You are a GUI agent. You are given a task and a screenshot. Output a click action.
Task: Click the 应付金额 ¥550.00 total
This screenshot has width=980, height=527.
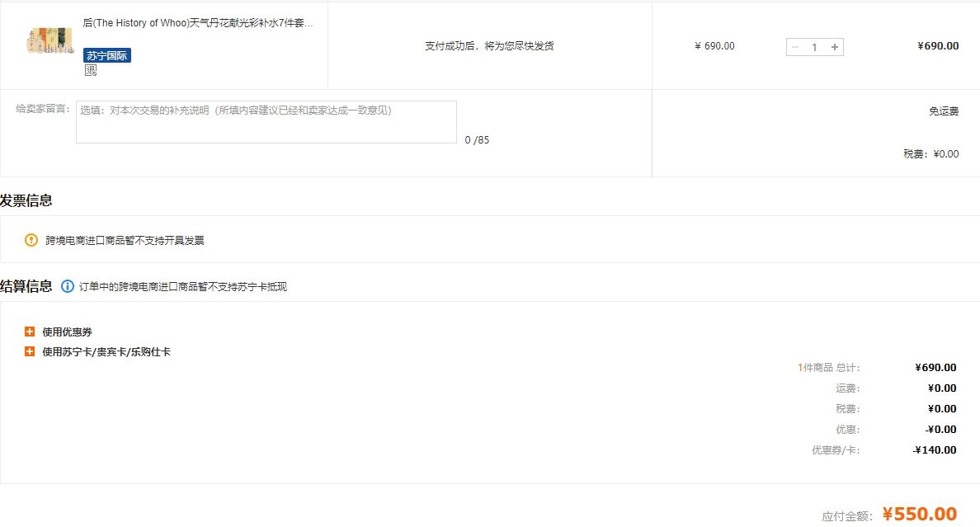919,515
